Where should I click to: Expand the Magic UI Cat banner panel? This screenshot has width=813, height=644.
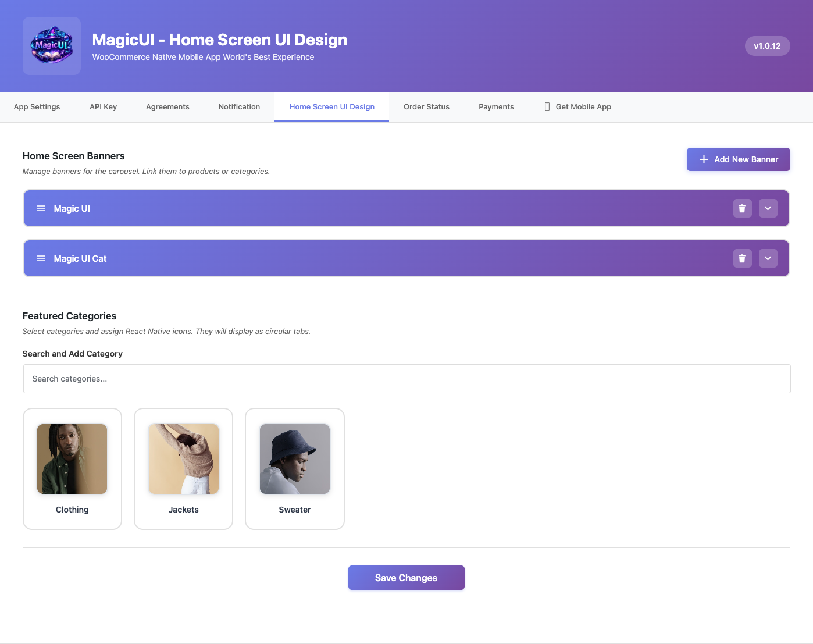pos(768,258)
